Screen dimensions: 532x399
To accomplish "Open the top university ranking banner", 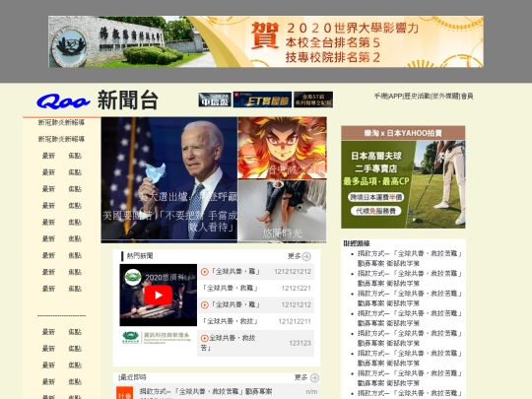I will tap(266, 41).
